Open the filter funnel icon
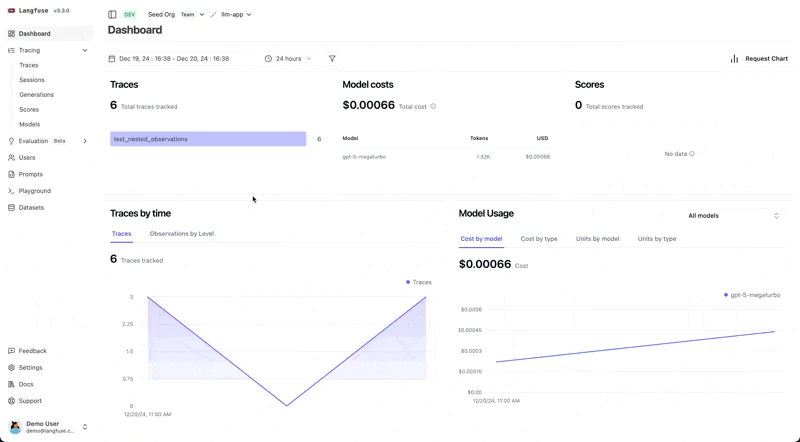 click(x=332, y=59)
